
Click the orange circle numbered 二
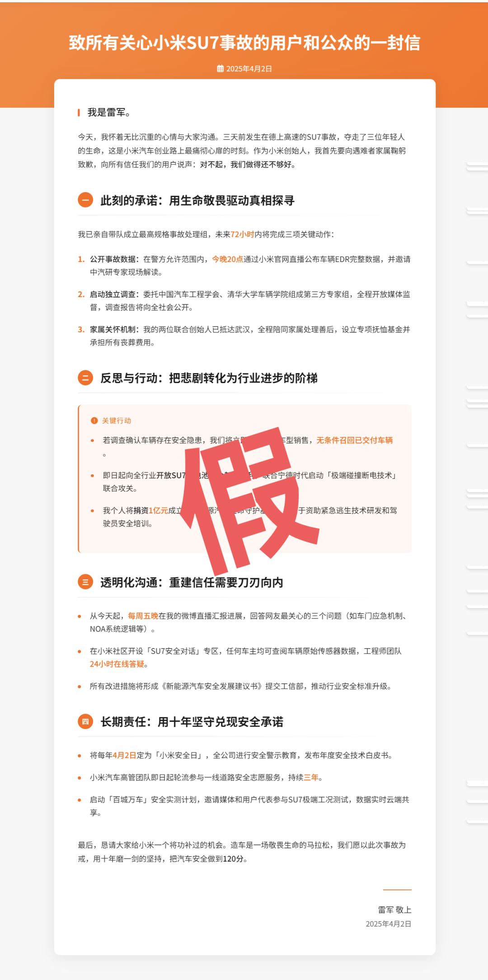pos(85,378)
